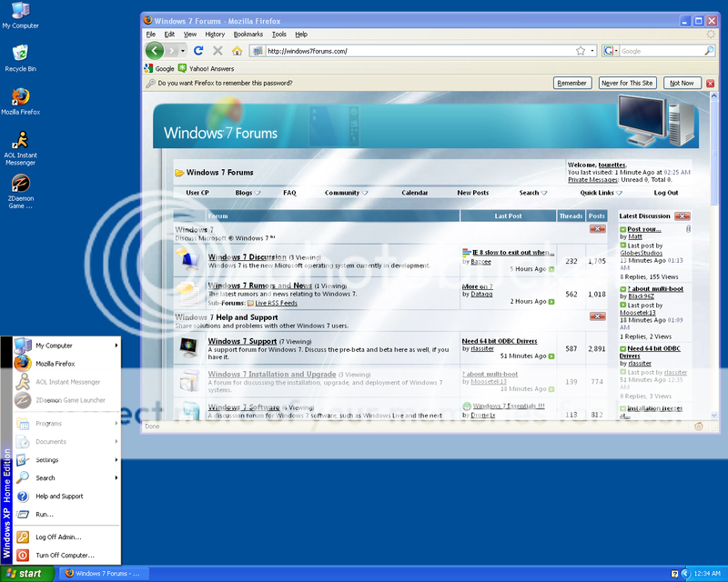The width and height of the screenshot is (728, 582).
Task: Click the search magnifier in Google box
Action: coord(709,51)
